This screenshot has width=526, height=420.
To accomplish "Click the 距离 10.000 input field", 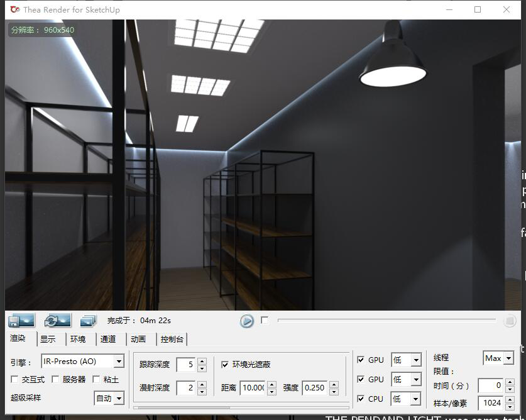I will pyautogui.click(x=254, y=388).
